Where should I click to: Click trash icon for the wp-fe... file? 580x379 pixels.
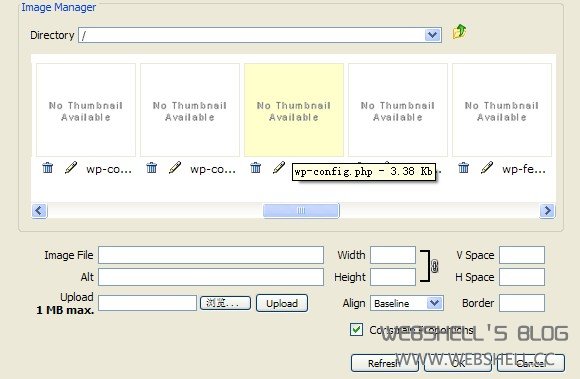click(463, 168)
